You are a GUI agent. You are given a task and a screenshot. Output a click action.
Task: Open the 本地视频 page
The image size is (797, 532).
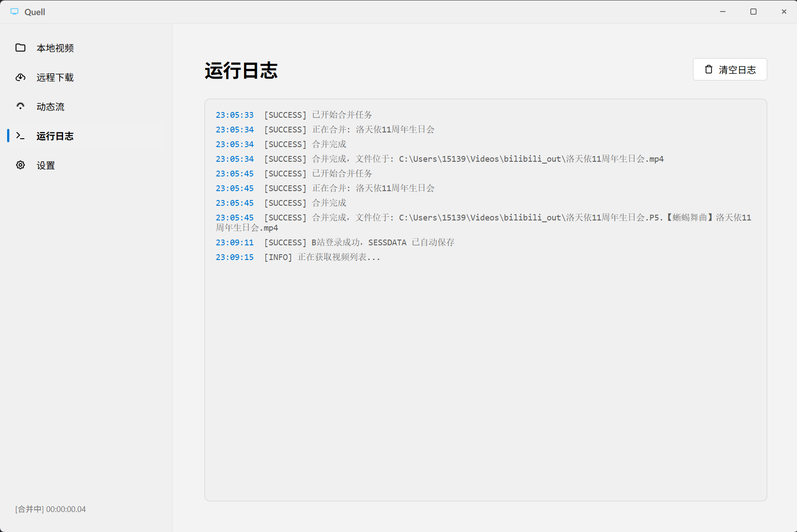click(55, 48)
